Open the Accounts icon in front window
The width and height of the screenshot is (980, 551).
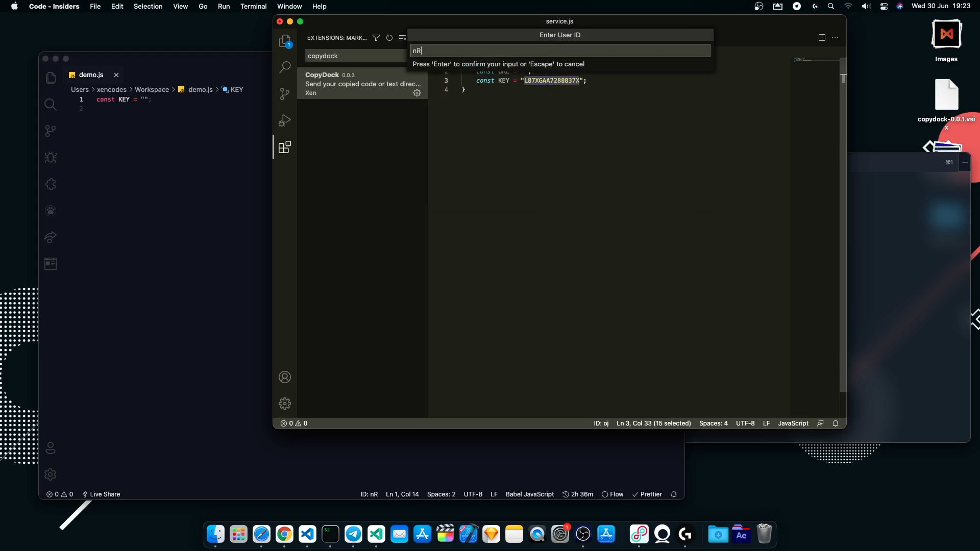pos(285,377)
